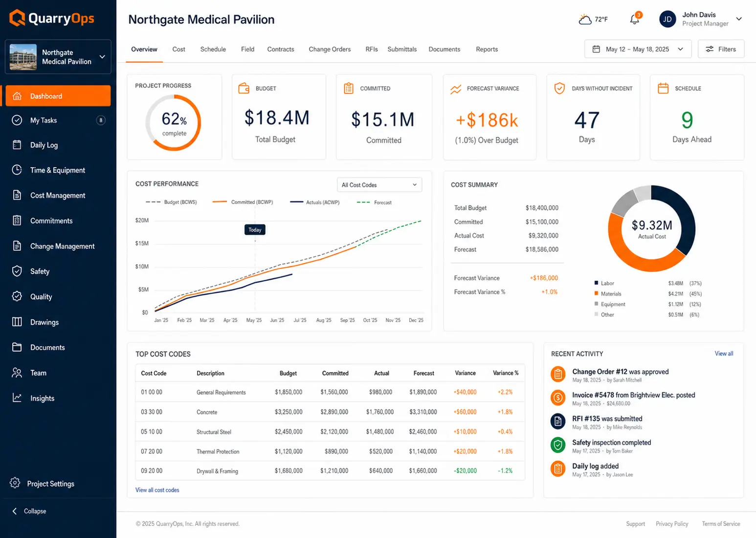Open Project Settings gear icon
The height and width of the screenshot is (538, 756).
(x=15, y=483)
